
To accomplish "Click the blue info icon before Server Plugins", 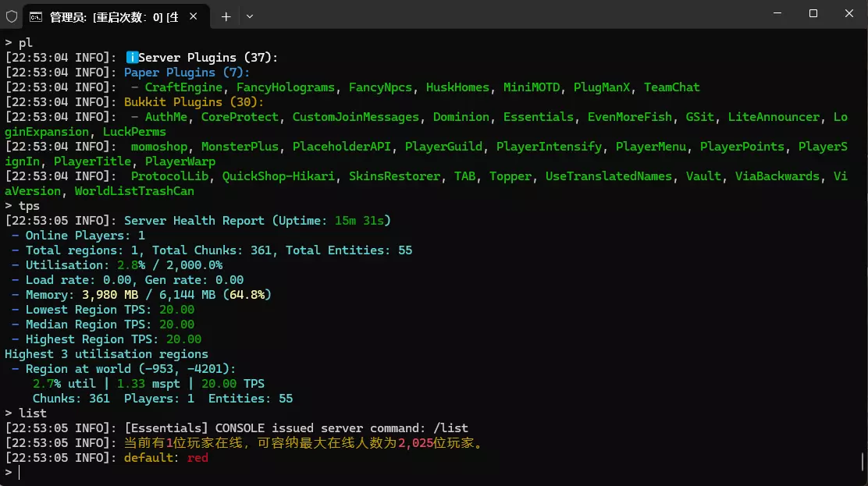I will point(132,58).
